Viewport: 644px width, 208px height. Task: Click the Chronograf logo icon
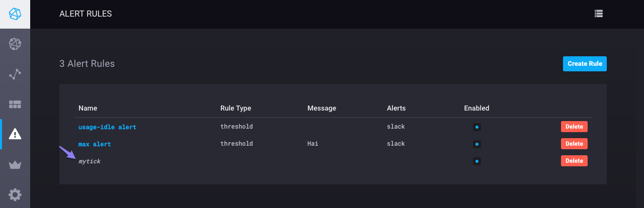click(15, 14)
